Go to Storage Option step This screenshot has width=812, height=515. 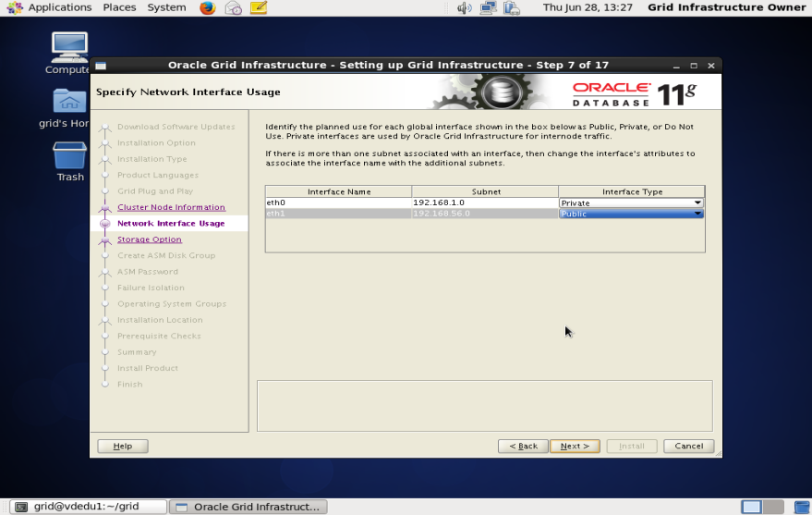pos(150,239)
